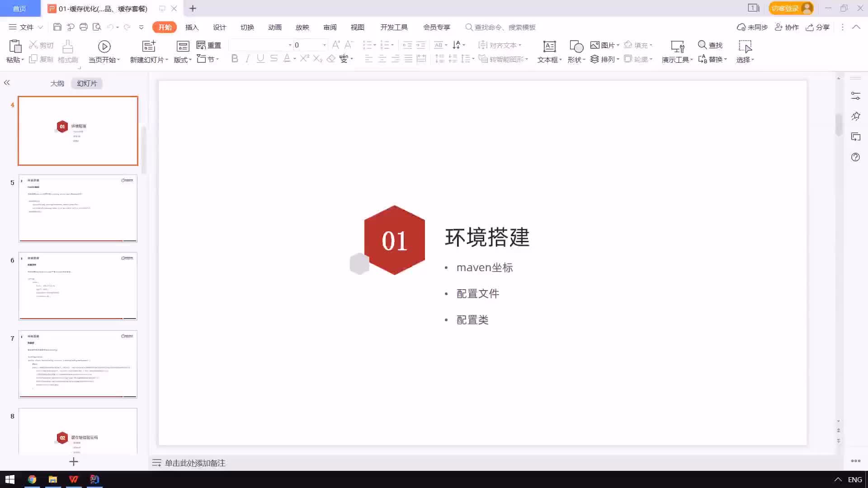Expand quick access toolbar customize arrow
This screenshot has height=488, width=868.
click(141, 27)
